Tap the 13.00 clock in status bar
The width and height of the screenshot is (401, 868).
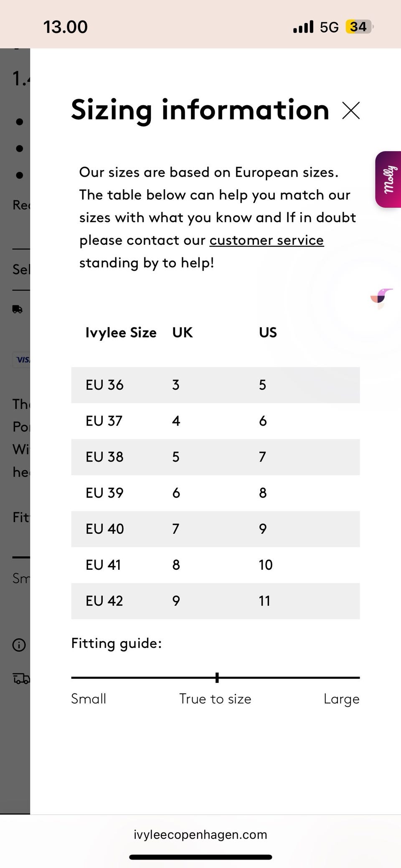click(66, 27)
